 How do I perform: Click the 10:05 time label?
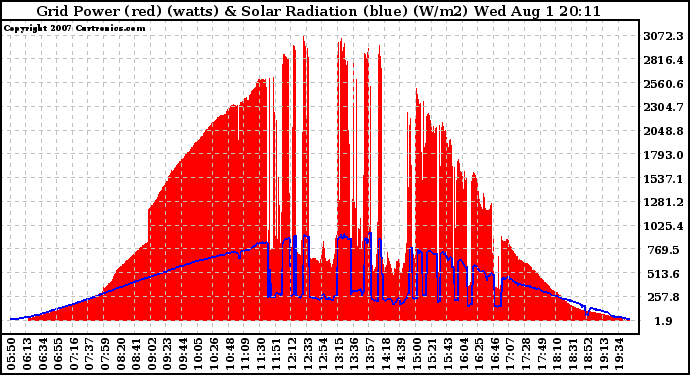199,354
